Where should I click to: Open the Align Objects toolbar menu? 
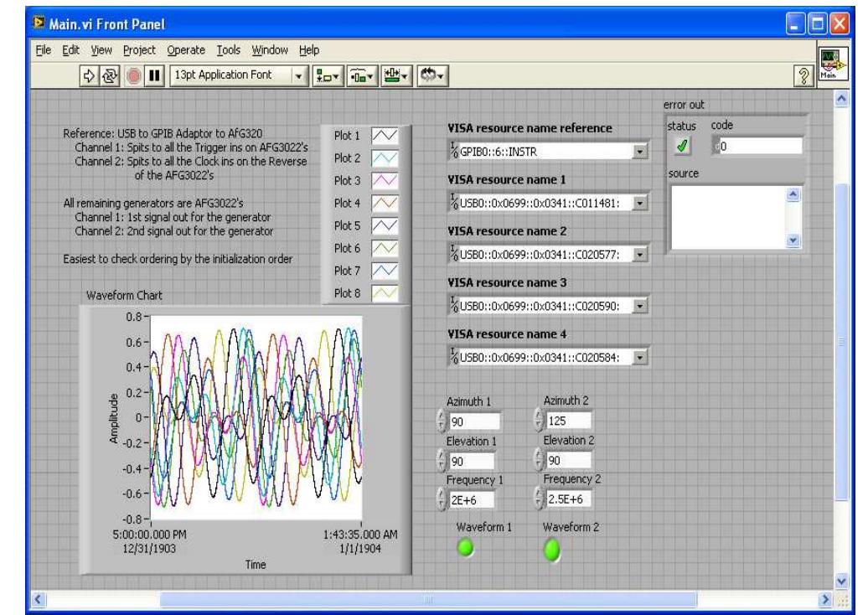click(x=327, y=76)
